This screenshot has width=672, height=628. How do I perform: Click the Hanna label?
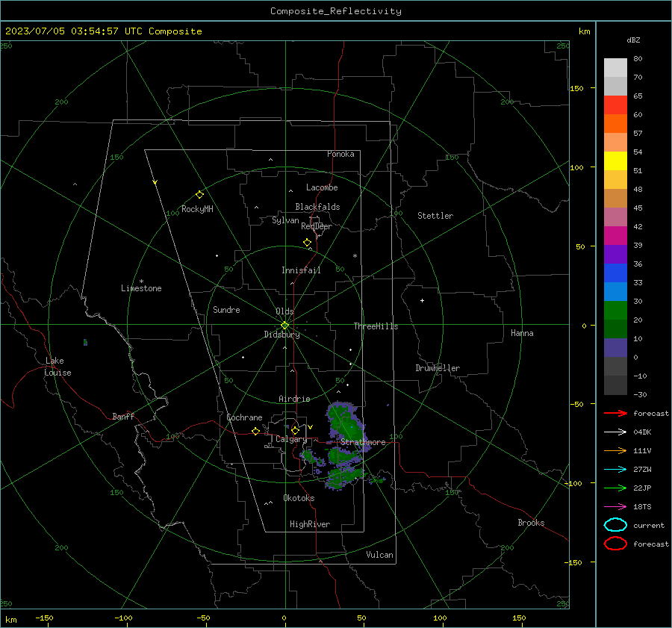pyautogui.click(x=522, y=333)
